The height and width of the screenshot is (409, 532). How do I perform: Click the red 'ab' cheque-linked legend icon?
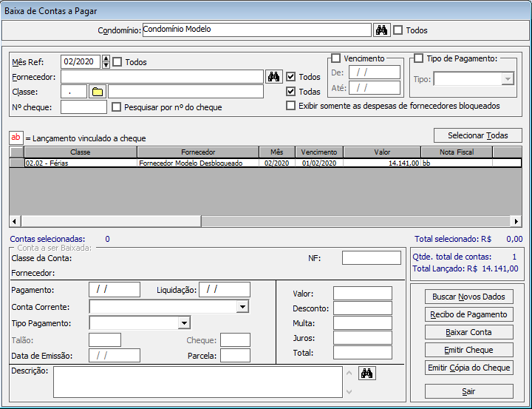point(16,138)
